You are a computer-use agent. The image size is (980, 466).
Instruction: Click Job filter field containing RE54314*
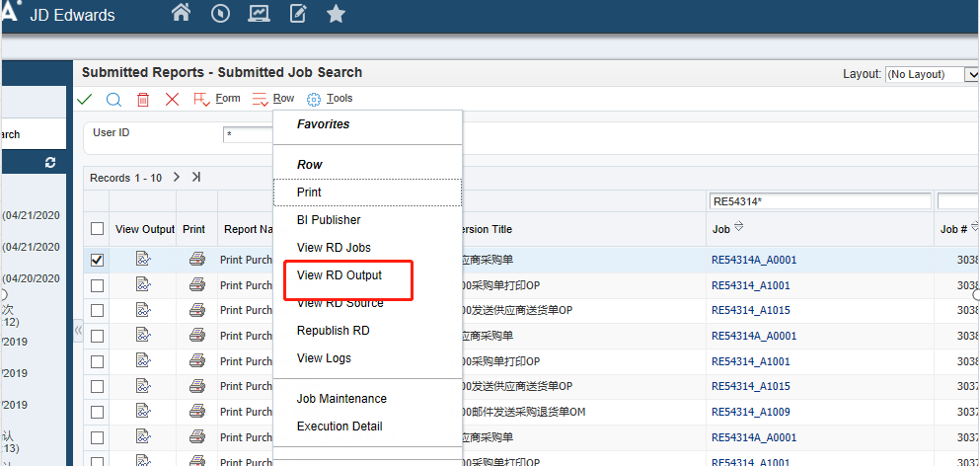[820, 200]
